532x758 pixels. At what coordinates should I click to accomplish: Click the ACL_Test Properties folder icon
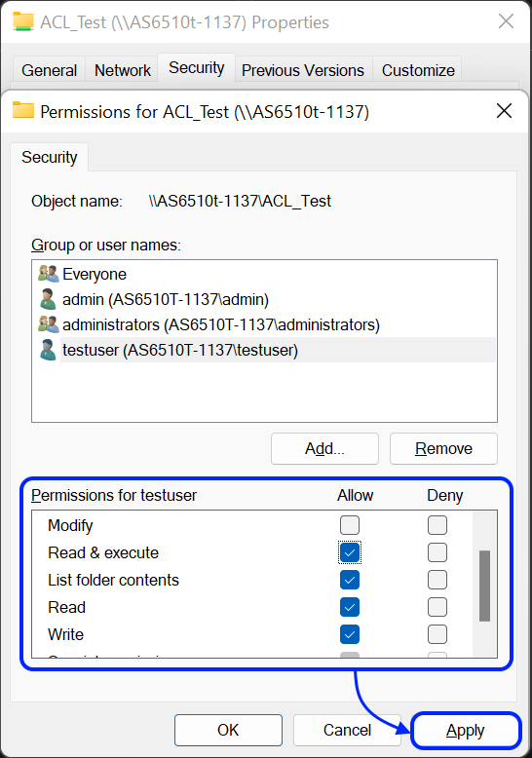tap(23, 21)
